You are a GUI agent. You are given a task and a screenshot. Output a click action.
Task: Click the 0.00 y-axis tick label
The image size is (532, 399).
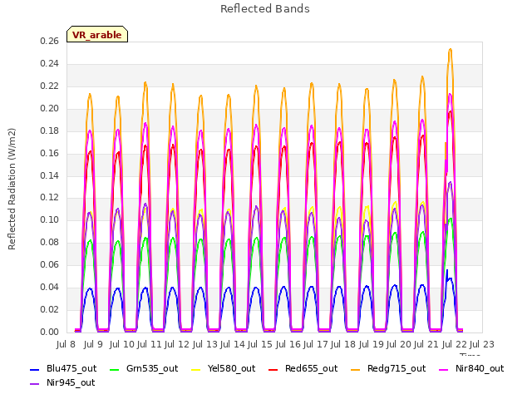point(49,332)
